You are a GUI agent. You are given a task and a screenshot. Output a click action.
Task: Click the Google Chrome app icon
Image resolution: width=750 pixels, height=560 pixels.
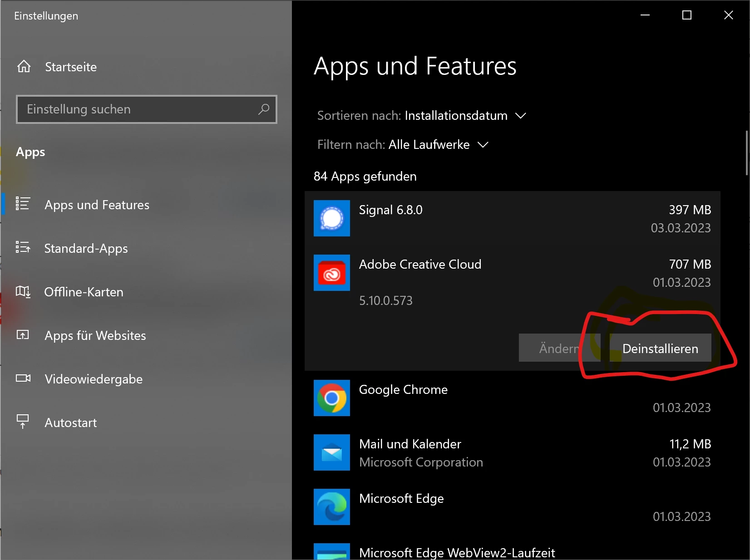(x=332, y=398)
